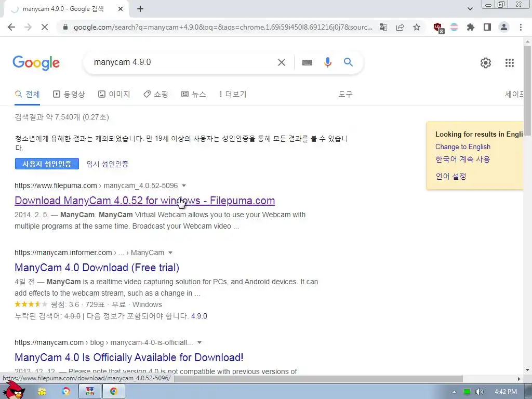Open Chrome profile avatar
This screenshot has width=532, height=399.
[x=504, y=27]
